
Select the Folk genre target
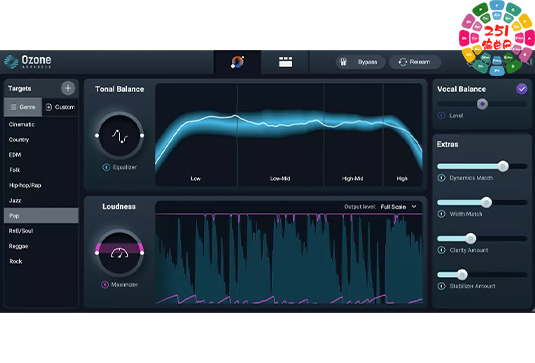(x=41, y=170)
